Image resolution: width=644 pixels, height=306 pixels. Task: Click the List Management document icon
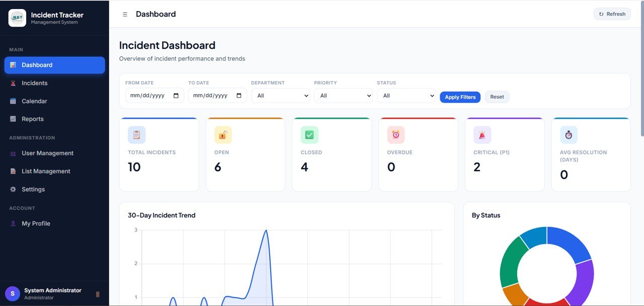[13, 171]
